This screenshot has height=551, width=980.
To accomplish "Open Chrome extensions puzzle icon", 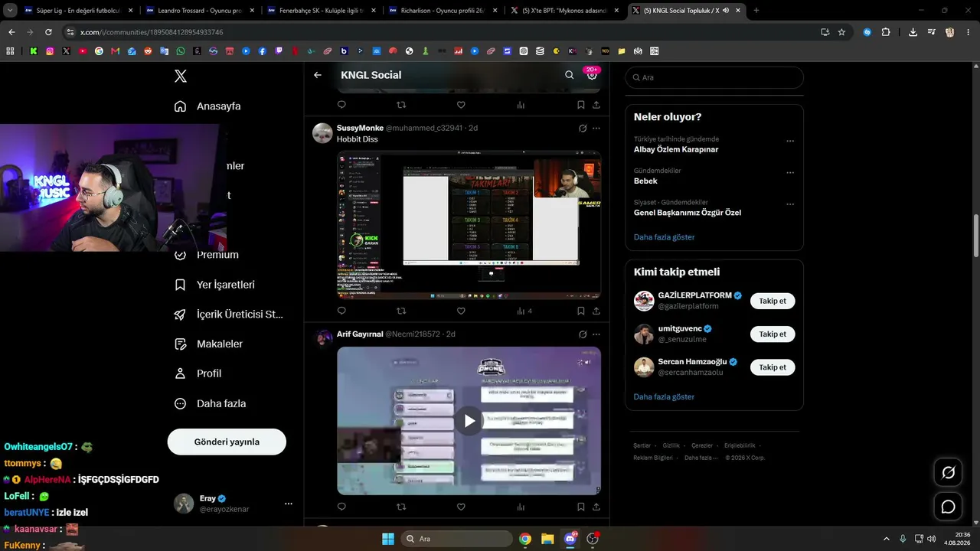I will coord(886,32).
